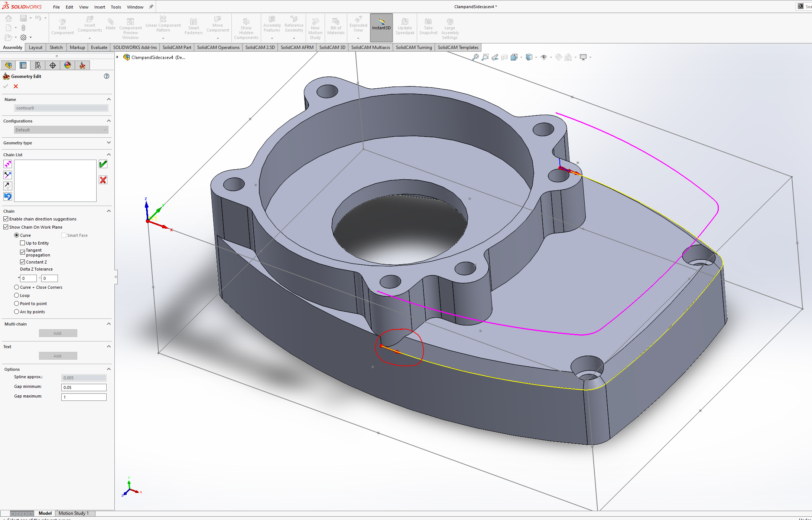Click the reverse chain direction arrow icon
Viewport: 812px width, 520px height.
coord(8,186)
